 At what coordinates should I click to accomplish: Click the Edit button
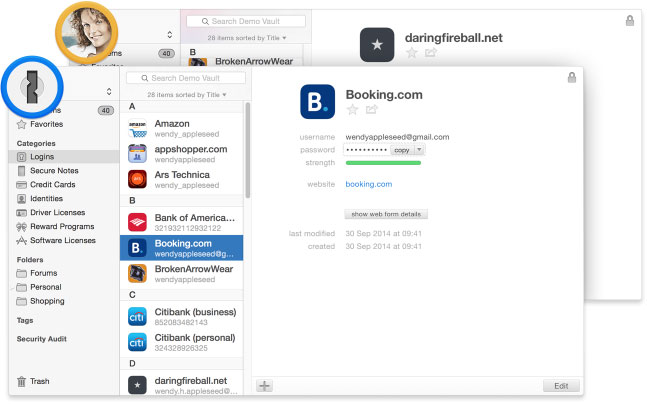[x=561, y=386]
